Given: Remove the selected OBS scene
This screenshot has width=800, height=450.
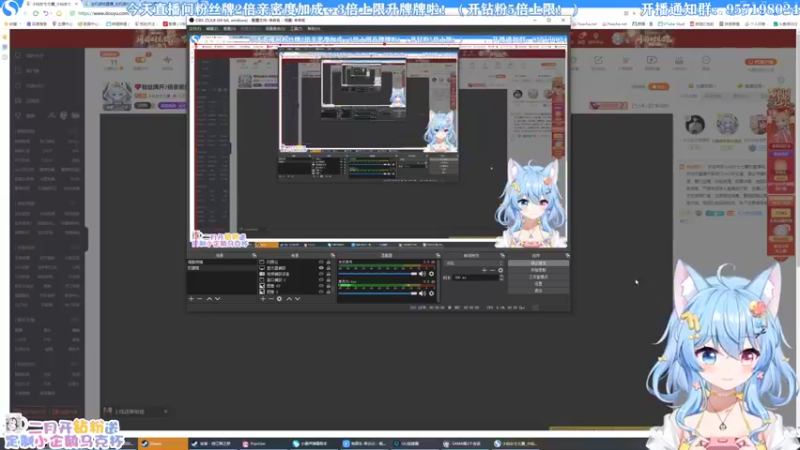Looking at the screenshot, I should [x=199, y=298].
